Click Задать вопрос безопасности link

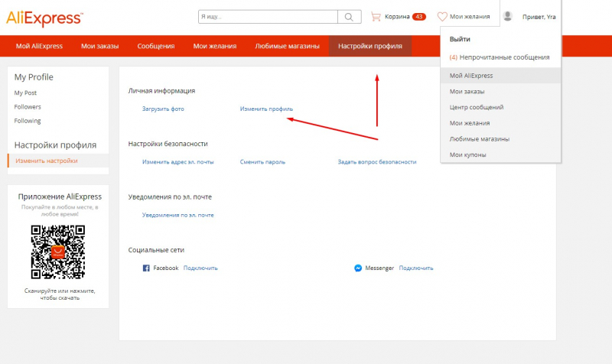(376, 162)
